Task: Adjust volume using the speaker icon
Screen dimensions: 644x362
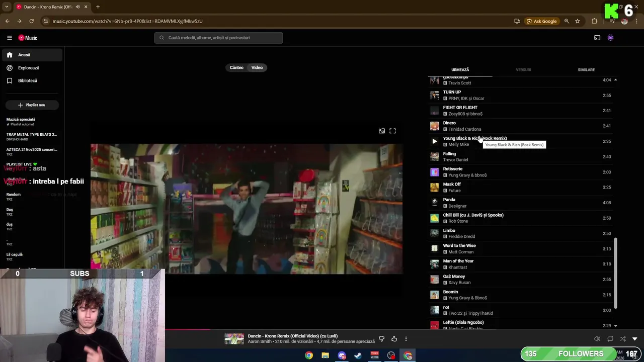Action: (597, 339)
